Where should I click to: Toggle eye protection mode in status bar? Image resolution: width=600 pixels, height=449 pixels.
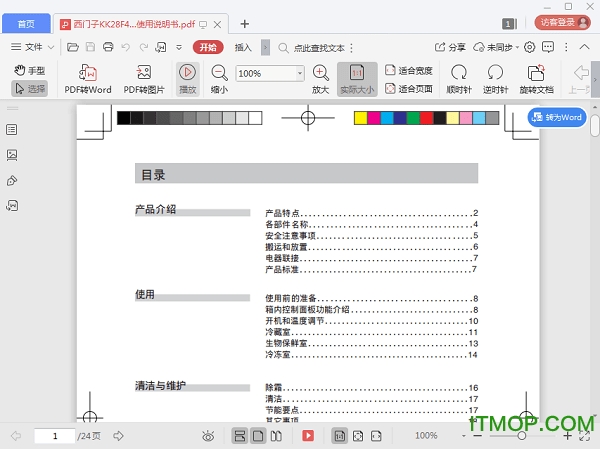click(208, 436)
